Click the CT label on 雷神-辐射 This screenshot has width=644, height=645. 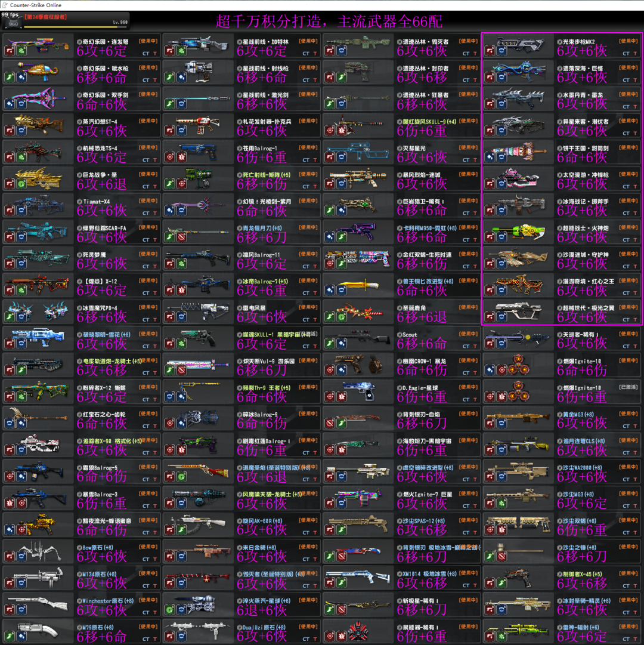(626, 639)
